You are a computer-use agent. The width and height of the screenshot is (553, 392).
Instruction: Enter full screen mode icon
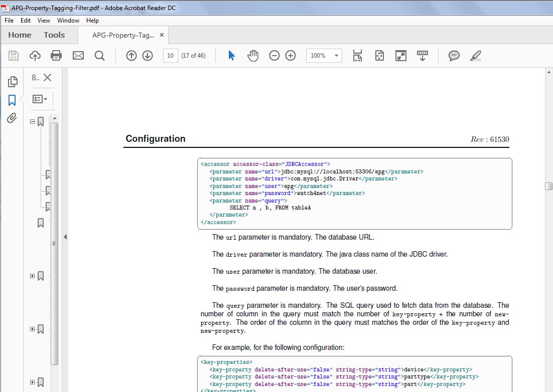pos(401,56)
